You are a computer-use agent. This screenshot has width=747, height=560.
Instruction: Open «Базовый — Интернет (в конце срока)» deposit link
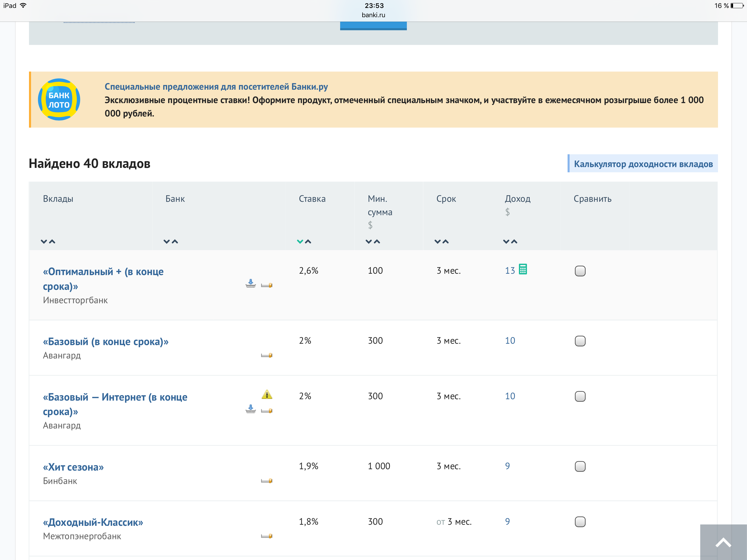point(115,404)
